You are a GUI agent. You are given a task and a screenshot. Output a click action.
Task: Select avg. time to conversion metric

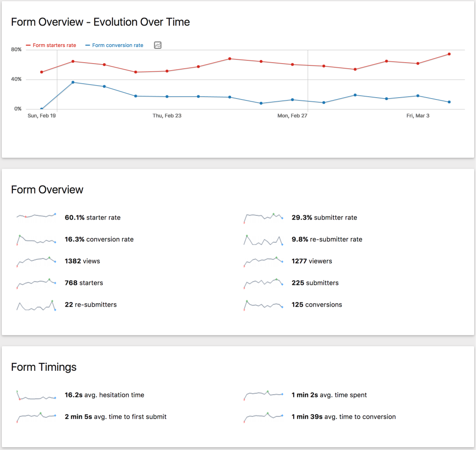344,416
